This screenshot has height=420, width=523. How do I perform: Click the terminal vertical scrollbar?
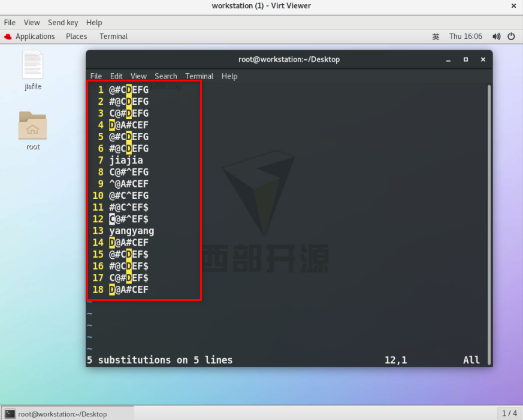(489, 225)
